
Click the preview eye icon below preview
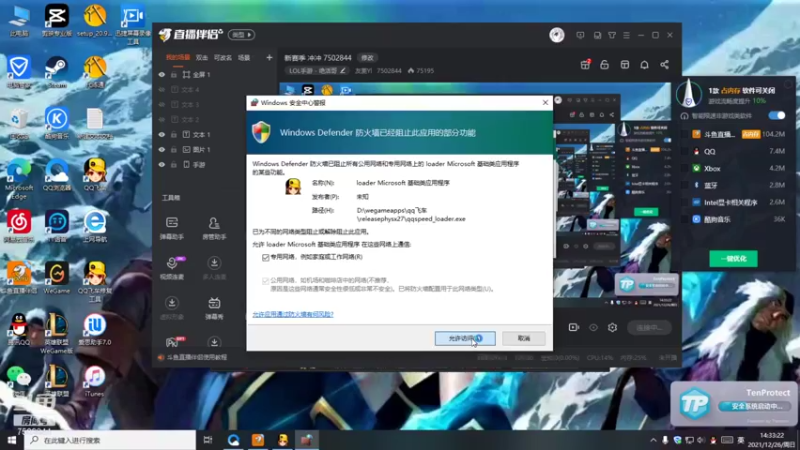[593, 327]
